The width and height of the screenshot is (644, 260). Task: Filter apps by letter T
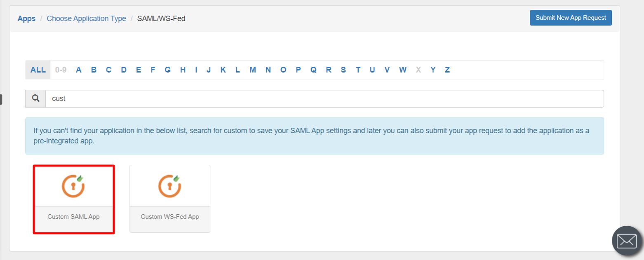click(x=358, y=70)
